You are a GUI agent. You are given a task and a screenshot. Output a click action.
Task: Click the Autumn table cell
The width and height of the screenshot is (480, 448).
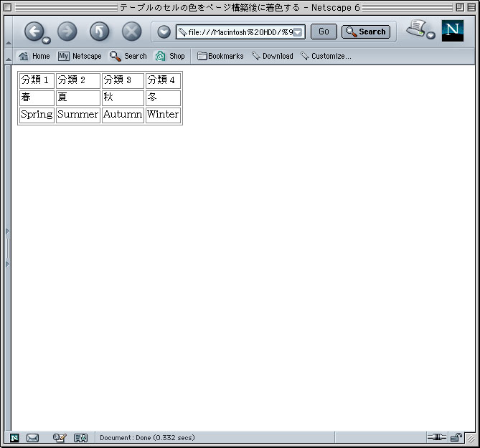click(x=123, y=115)
